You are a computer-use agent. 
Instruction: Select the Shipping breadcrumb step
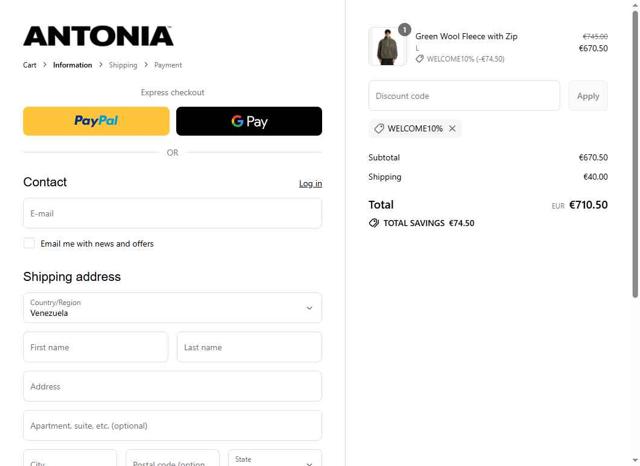click(x=123, y=65)
